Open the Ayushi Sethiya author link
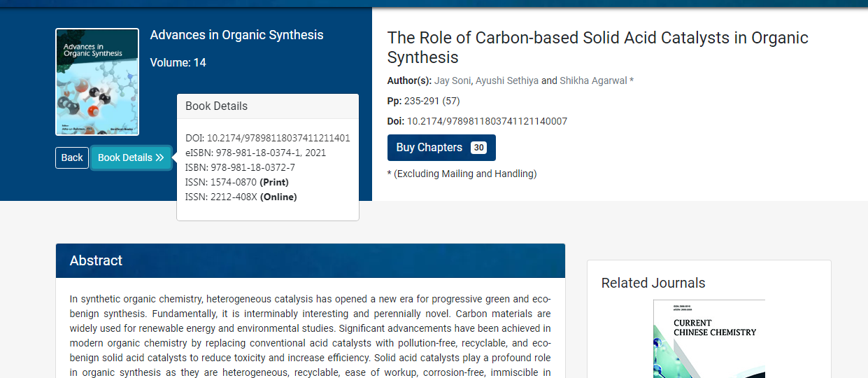This screenshot has height=378, width=868. click(x=507, y=80)
